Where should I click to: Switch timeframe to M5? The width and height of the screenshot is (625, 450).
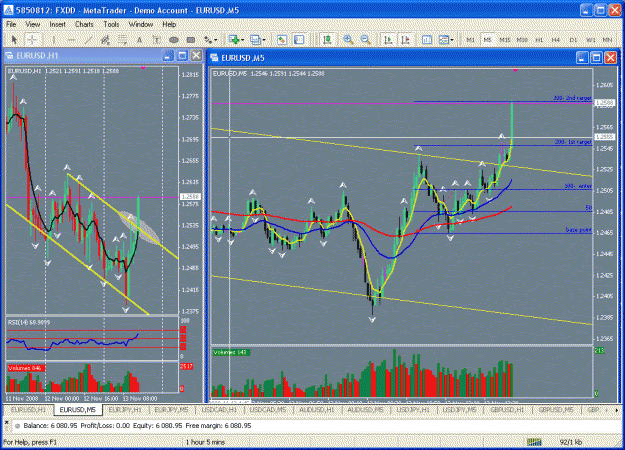point(487,40)
